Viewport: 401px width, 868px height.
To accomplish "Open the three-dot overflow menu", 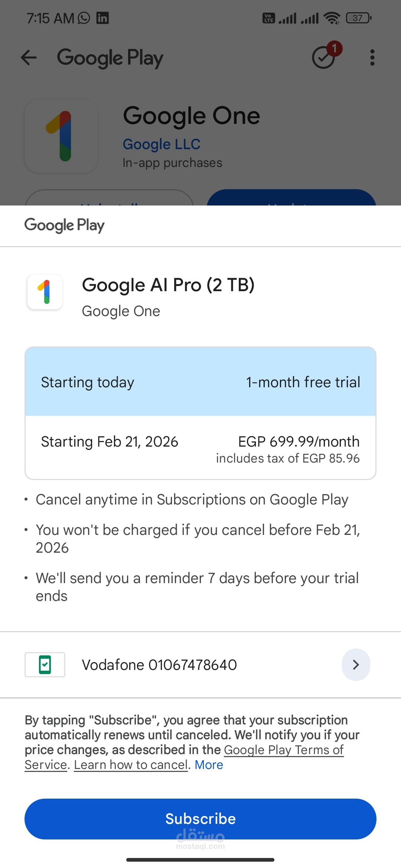I will pyautogui.click(x=372, y=58).
